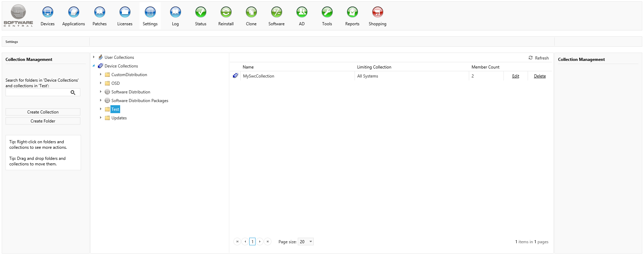Open the Devices icon in toolbar
Image resolution: width=644 pixels, height=255 pixels.
click(47, 12)
